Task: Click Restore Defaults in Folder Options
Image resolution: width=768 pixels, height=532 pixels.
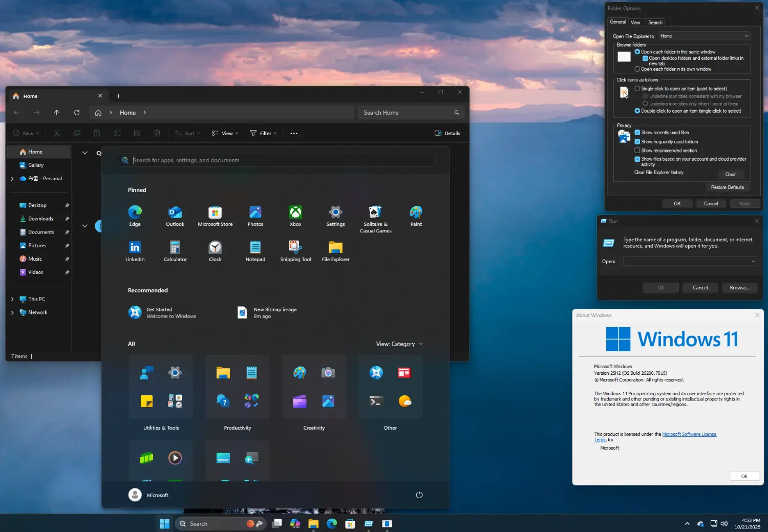Action: pyautogui.click(x=728, y=187)
